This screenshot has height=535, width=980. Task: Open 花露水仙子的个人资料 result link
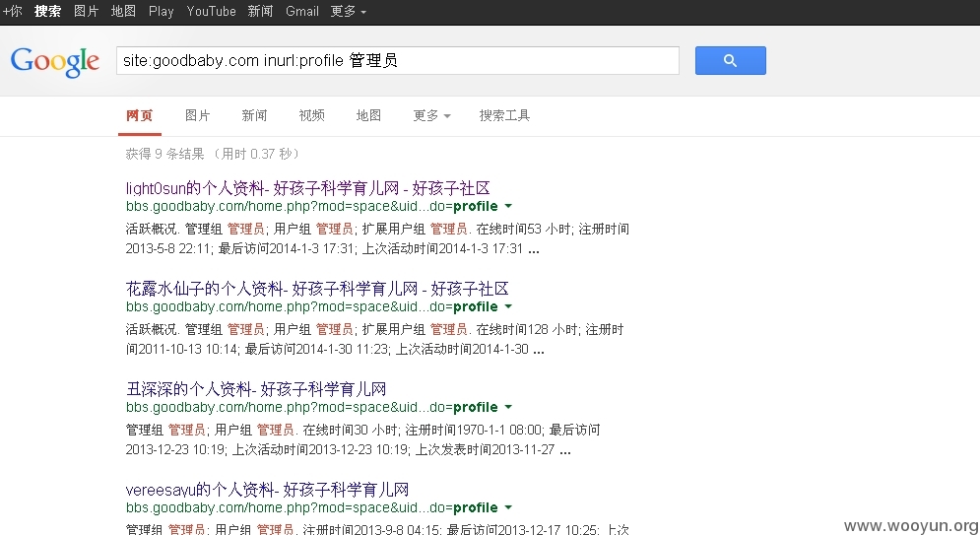[x=317, y=289]
